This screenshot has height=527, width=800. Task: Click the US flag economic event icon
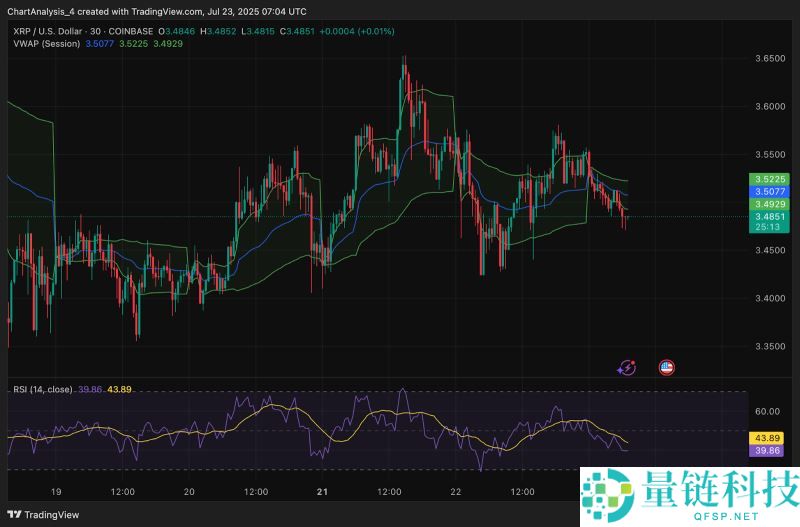coord(667,367)
